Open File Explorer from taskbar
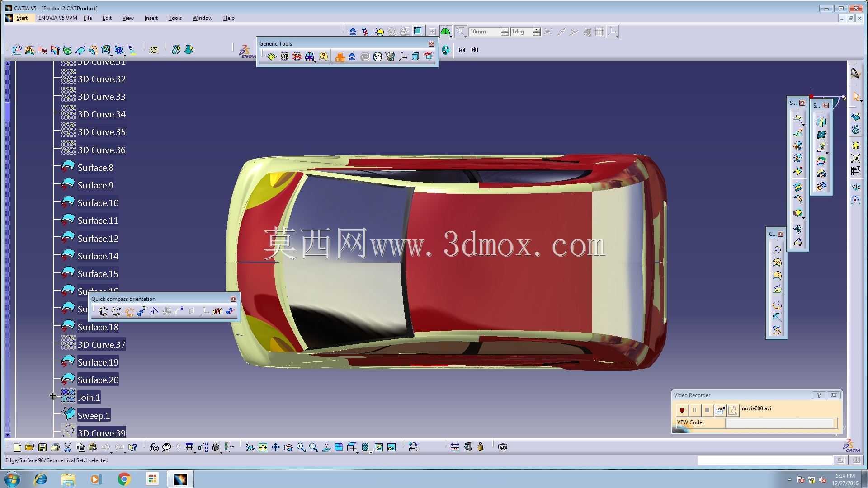Screen dimensions: 868x488 [68, 479]
